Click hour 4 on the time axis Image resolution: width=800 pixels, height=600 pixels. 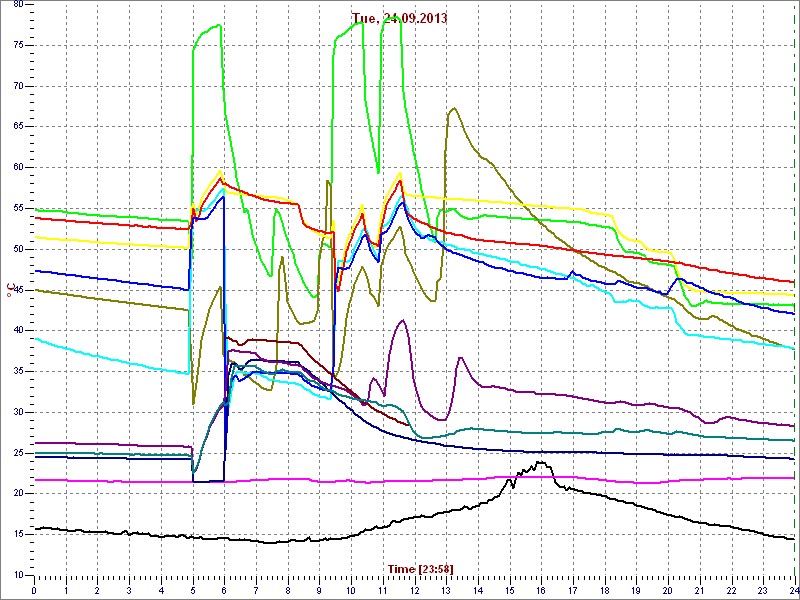click(x=161, y=590)
